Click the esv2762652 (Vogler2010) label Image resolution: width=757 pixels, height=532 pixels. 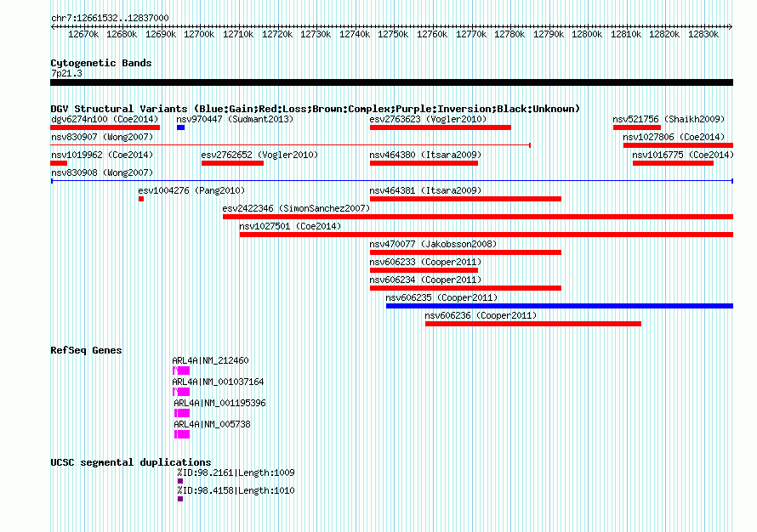[259, 155]
